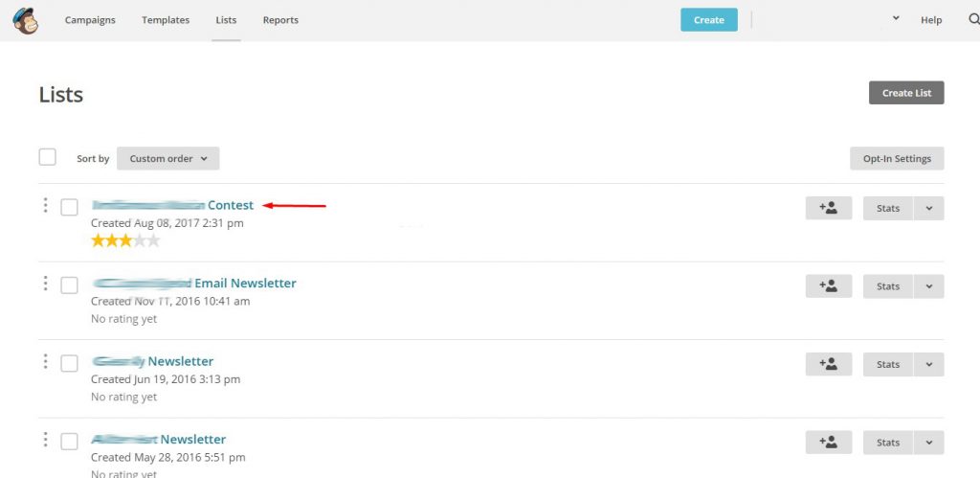The height and width of the screenshot is (478, 980).
Task: Add subscriber to Jun 19, 2016 list
Action: [x=828, y=364]
